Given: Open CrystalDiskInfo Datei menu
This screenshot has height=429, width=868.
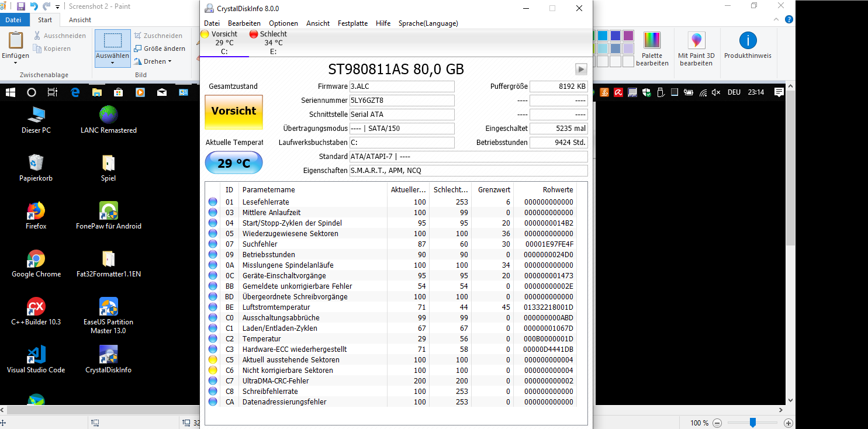Looking at the screenshot, I should (x=212, y=23).
